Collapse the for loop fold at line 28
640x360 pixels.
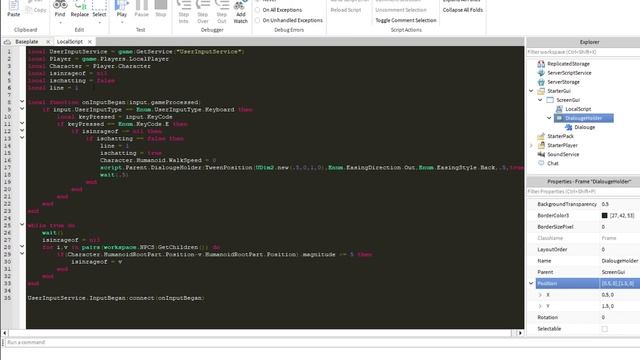pyautogui.click(x=22, y=247)
